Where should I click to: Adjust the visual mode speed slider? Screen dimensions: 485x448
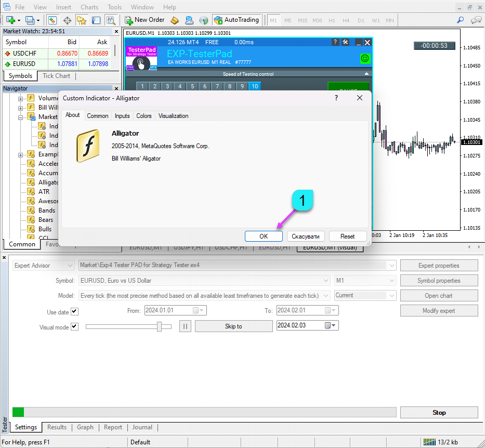point(160,326)
